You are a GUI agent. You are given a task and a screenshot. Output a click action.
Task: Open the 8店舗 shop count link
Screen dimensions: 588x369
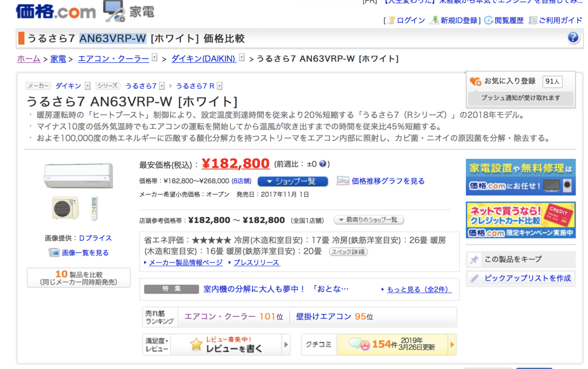[242, 181]
